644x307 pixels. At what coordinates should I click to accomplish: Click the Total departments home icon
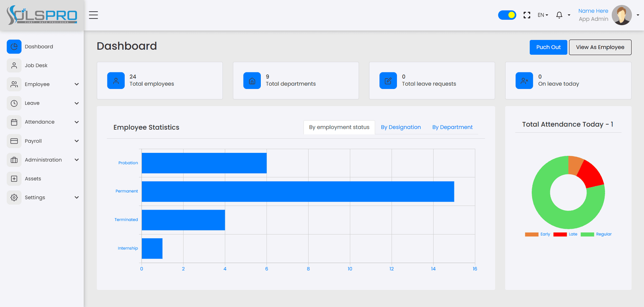click(x=252, y=80)
